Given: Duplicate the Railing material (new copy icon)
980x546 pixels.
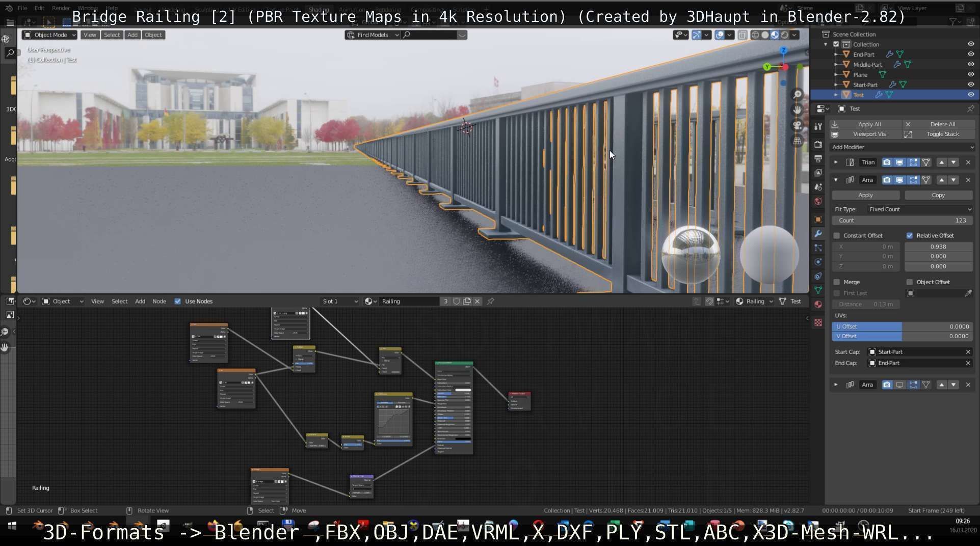Looking at the screenshot, I should pos(467,302).
